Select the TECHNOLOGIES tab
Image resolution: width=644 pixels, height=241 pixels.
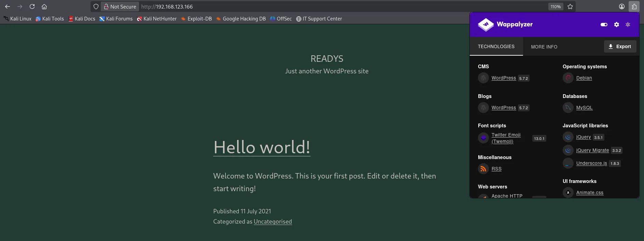496,46
